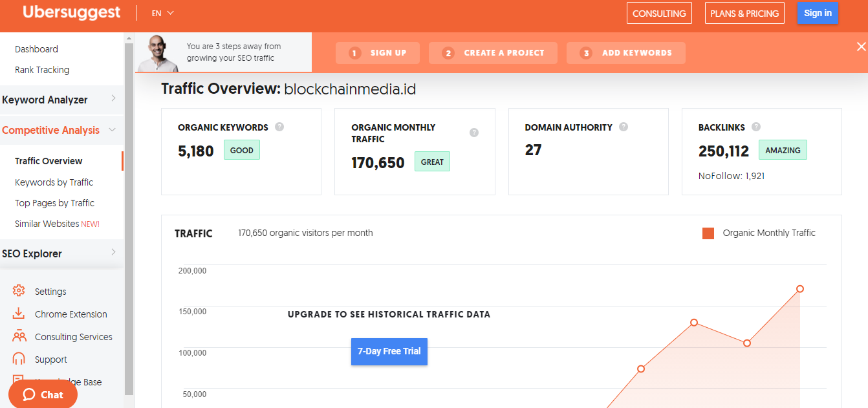Click Organic Monthly Traffic help icon
868x408 pixels.
pos(474,133)
